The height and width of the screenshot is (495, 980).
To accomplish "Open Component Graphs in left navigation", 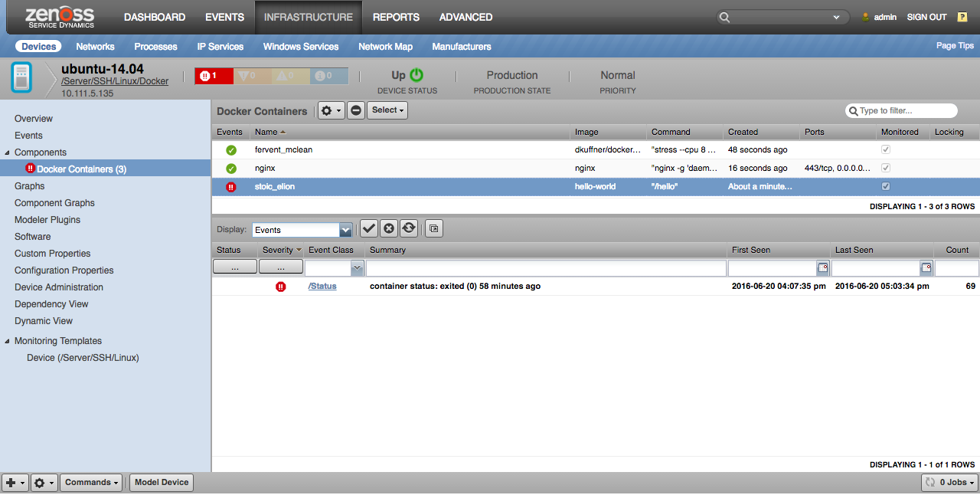I will tap(54, 203).
